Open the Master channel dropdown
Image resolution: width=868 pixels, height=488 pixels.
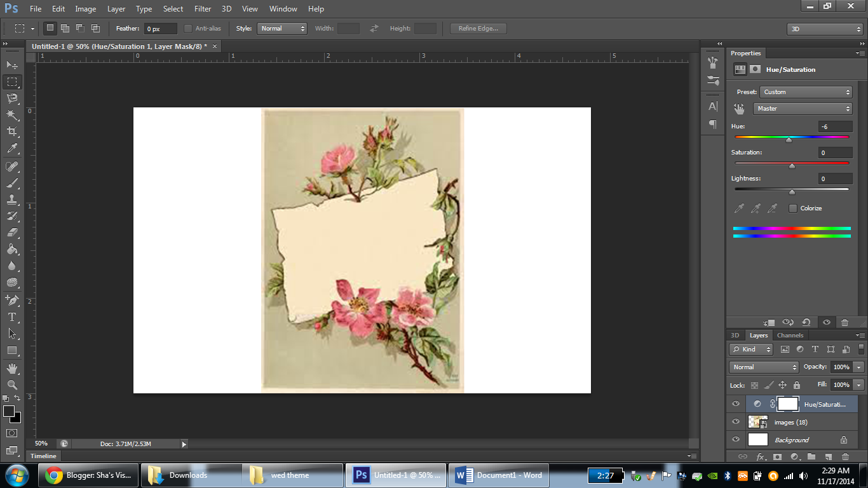tap(803, 109)
